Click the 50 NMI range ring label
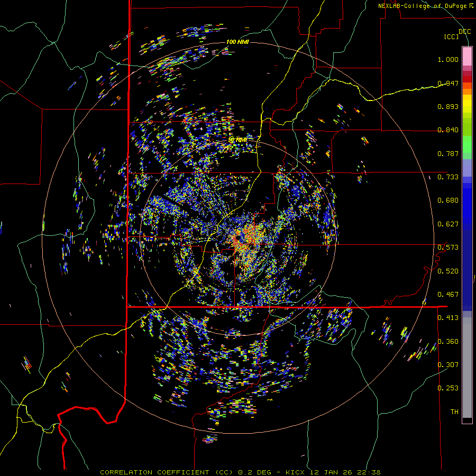Screen dimensions: 476x476 click(237, 140)
